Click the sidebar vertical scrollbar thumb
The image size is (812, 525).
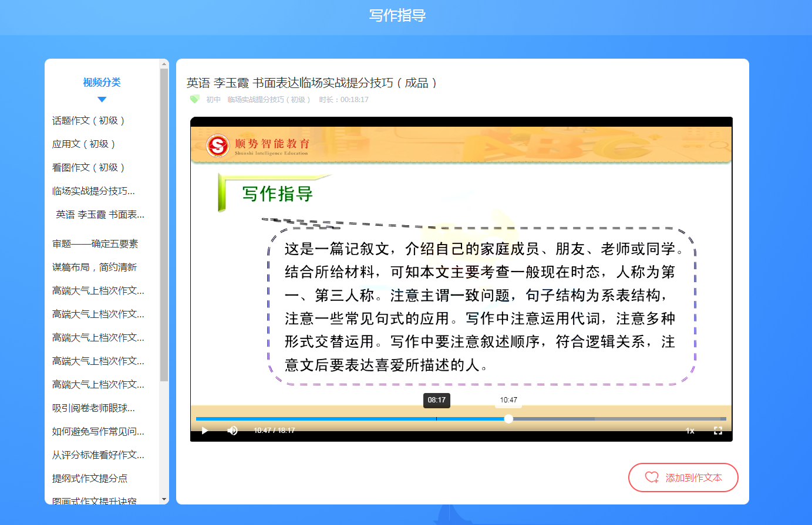164,225
